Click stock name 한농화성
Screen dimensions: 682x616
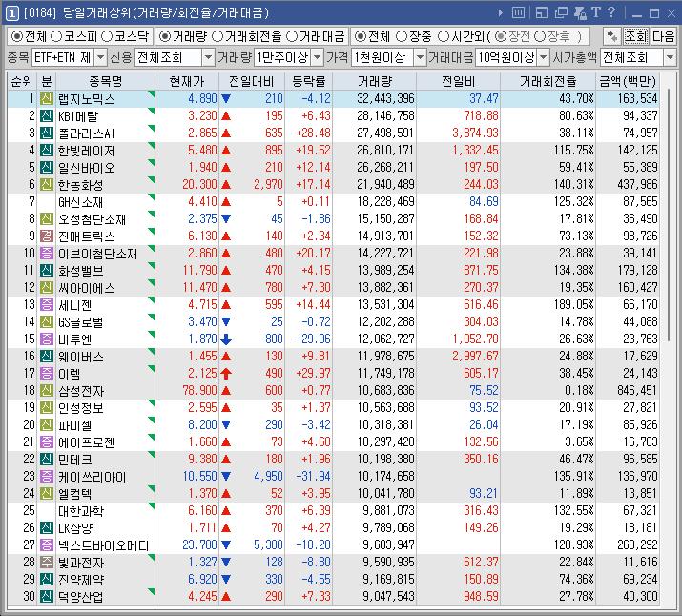pos(81,185)
